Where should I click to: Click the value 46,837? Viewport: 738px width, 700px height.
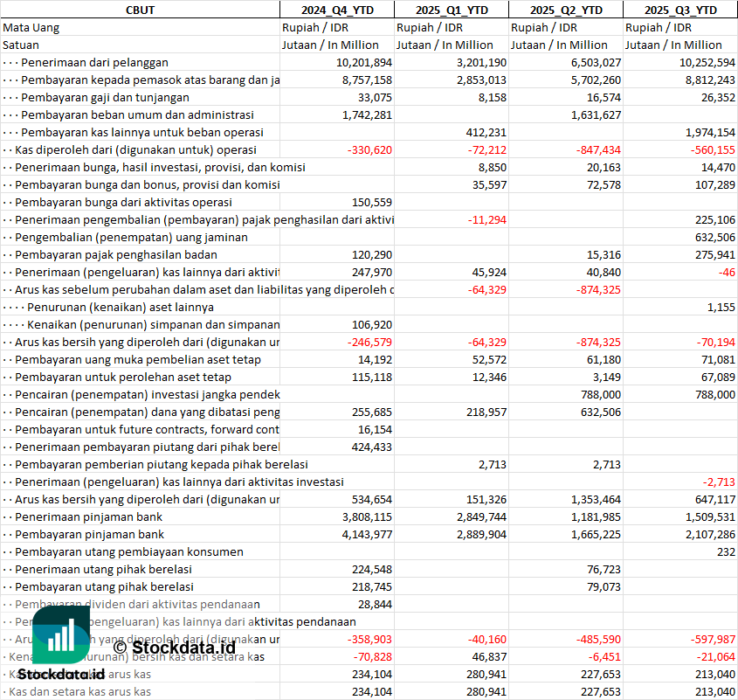489,656
